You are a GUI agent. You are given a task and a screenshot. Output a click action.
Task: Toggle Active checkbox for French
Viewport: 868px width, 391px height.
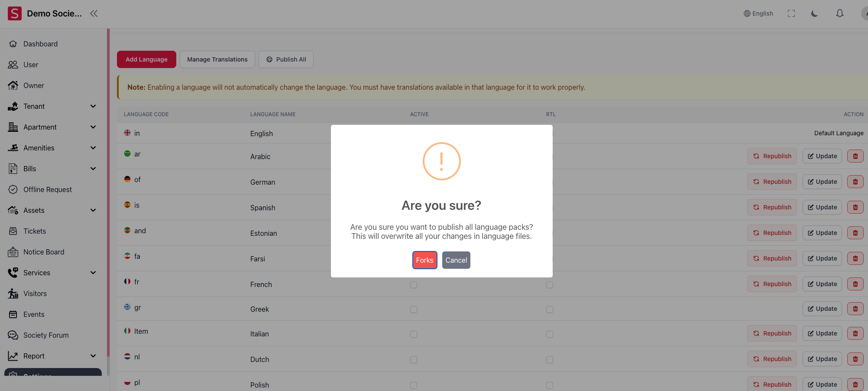pyautogui.click(x=414, y=285)
